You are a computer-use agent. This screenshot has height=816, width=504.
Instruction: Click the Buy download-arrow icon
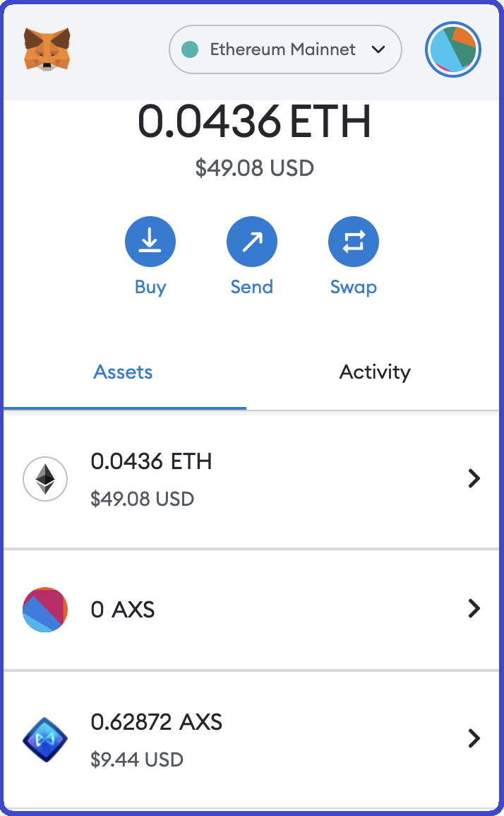tap(150, 242)
